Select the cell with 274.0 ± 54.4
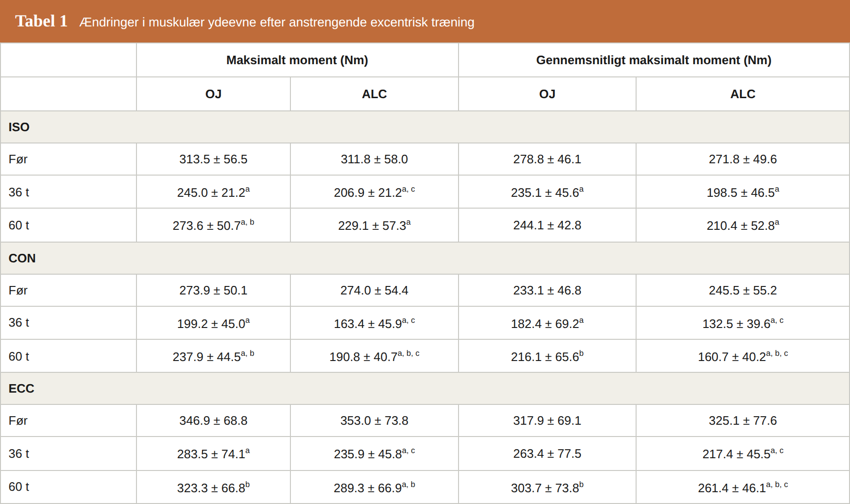 click(x=374, y=290)
